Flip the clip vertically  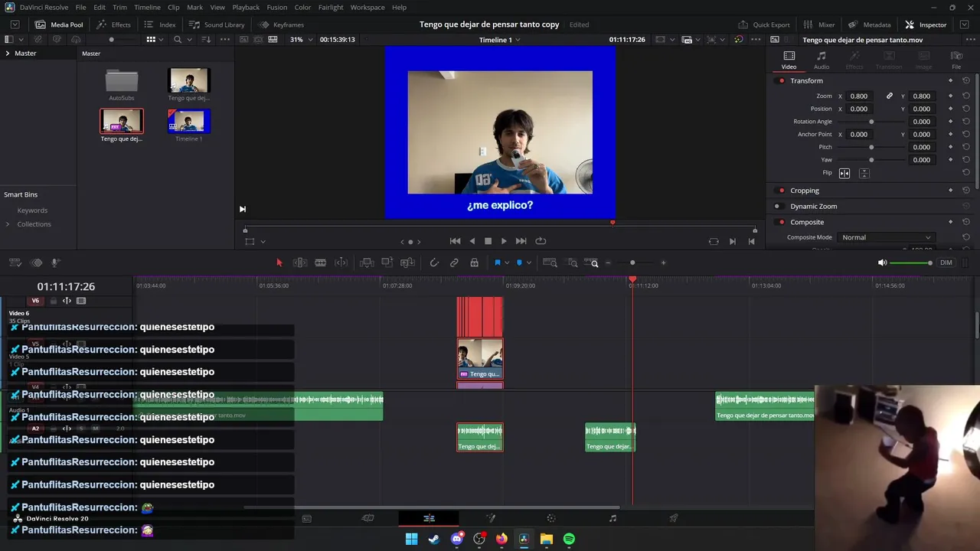(864, 173)
